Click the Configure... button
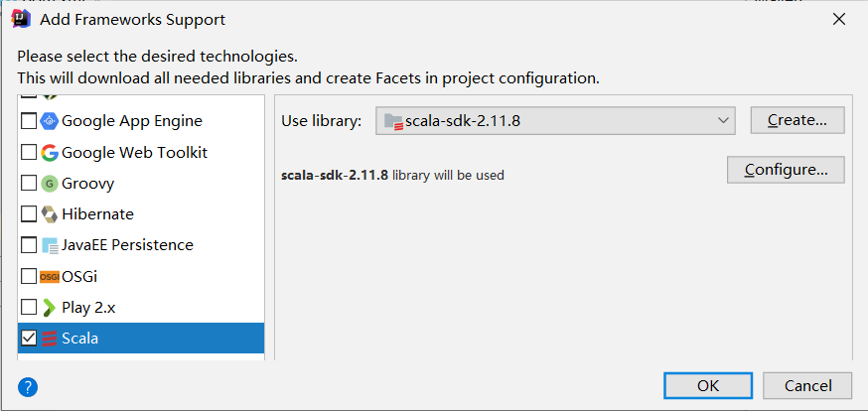The image size is (868, 411). point(786,170)
